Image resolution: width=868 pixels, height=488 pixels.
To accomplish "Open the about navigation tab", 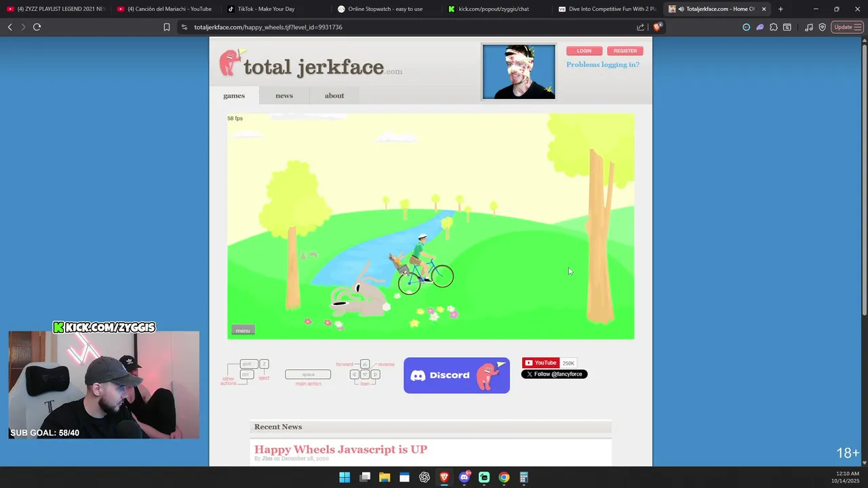I will point(334,96).
